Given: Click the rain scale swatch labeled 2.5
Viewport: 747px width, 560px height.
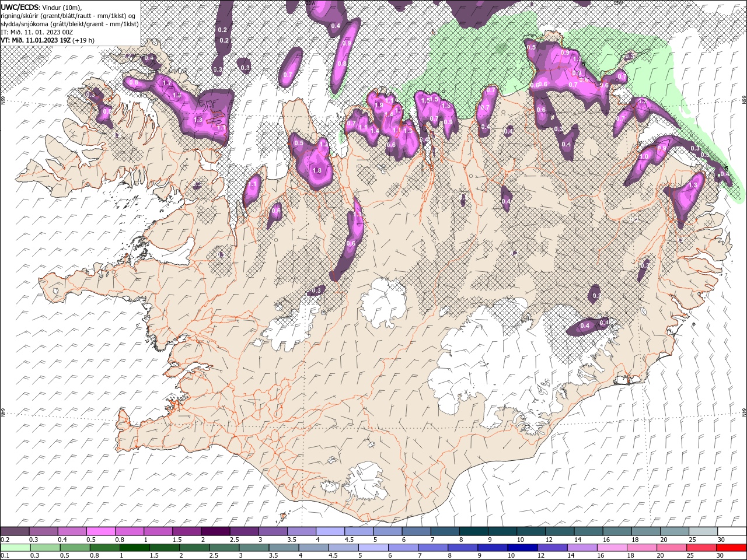Looking at the screenshot, I should [x=225, y=548].
